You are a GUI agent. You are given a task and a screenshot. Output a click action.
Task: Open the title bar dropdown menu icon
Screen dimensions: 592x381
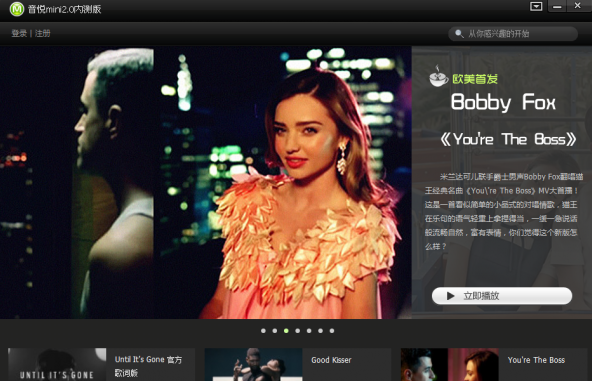click(536, 6)
